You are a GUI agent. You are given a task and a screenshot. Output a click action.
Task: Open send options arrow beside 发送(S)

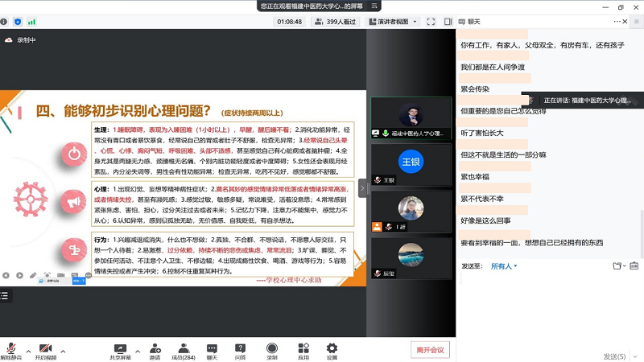coord(635,356)
